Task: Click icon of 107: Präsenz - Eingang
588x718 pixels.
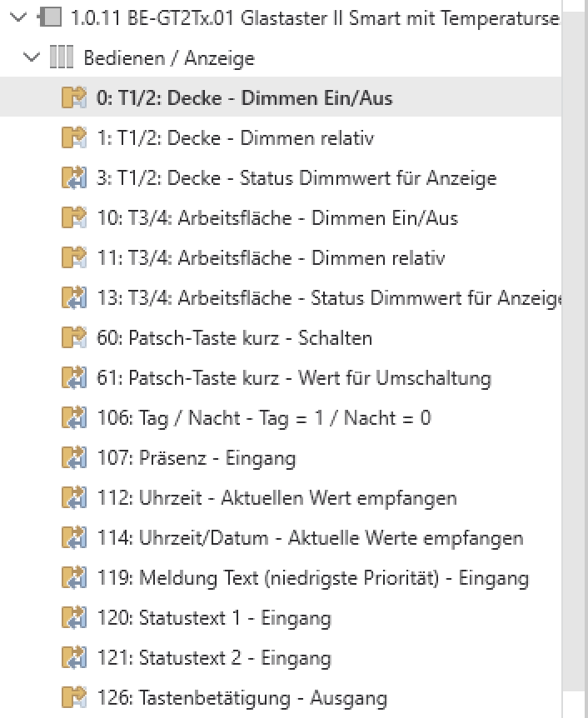Action: click(x=74, y=458)
